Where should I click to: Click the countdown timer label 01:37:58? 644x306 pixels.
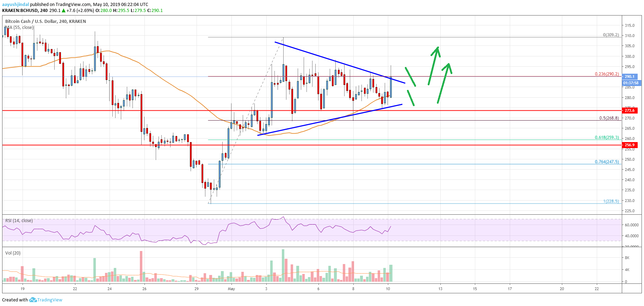631,83
